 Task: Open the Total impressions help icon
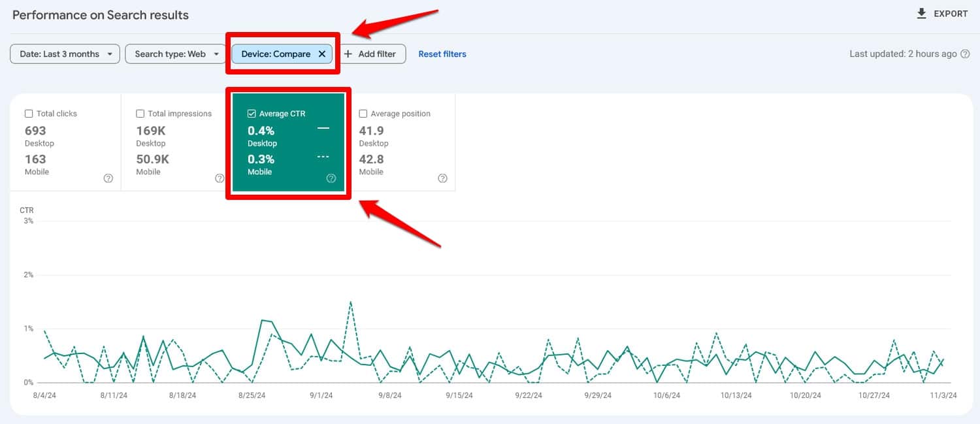click(220, 178)
